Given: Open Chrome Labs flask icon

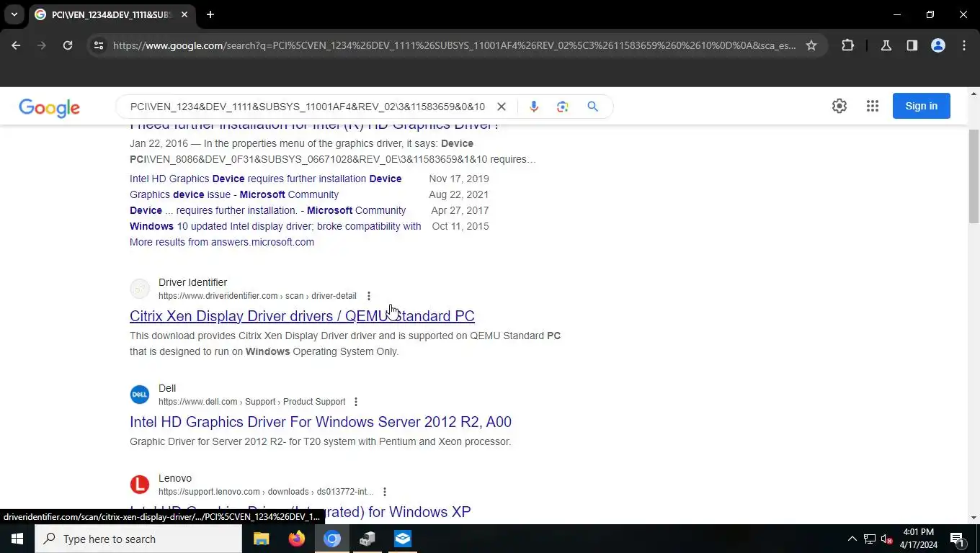Looking at the screenshot, I should [886, 45].
